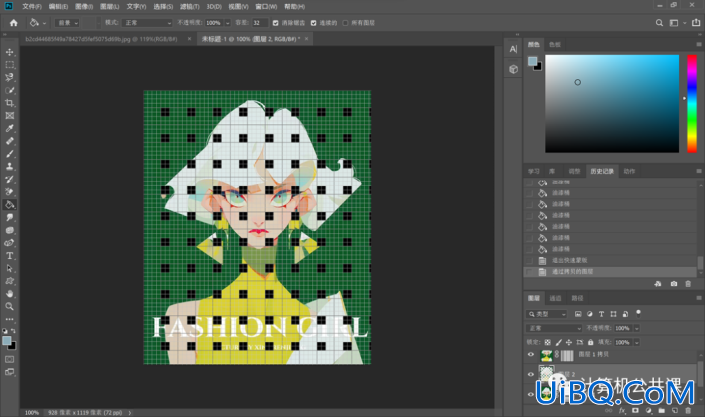Image resolution: width=705 pixels, height=417 pixels.
Task: Select the Spot Healing Brush tool
Action: [9, 141]
